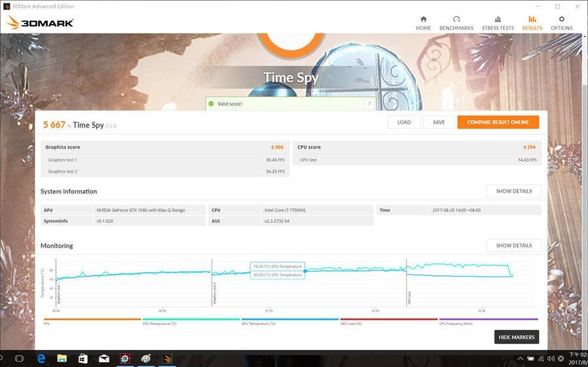Open the BENCHMARKS tab

pos(457,24)
